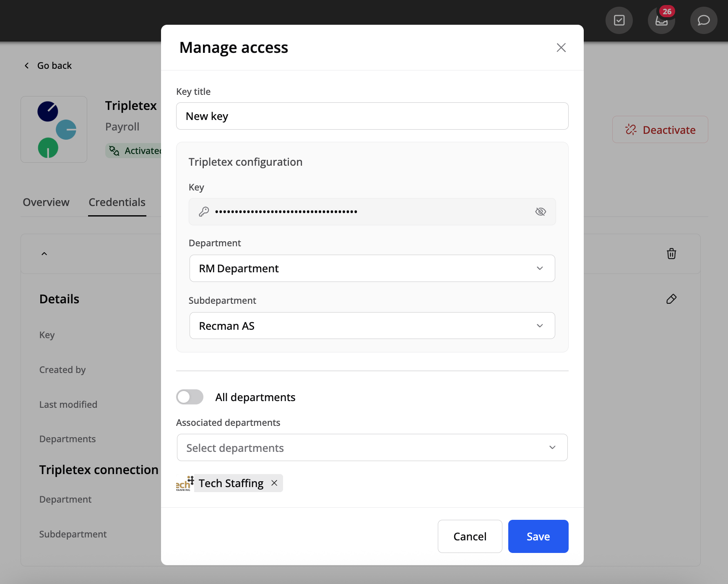This screenshot has height=584, width=728.
Task: Click the Save button
Action: (x=538, y=536)
